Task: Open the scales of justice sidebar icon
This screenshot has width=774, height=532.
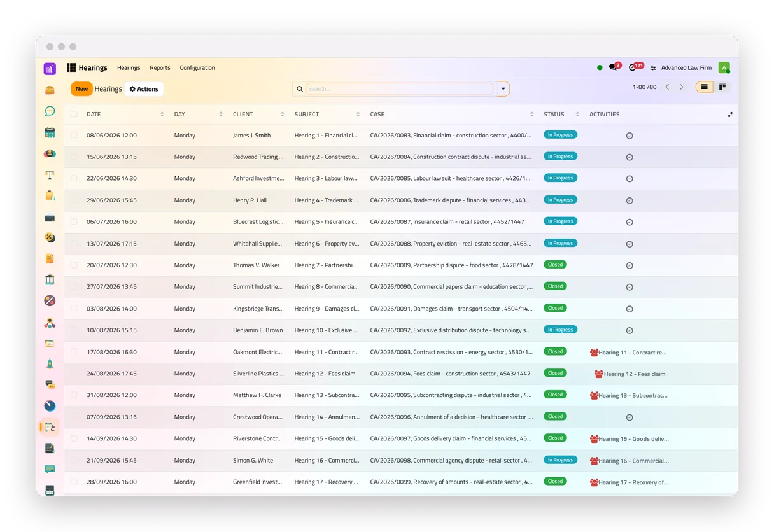Action: pos(50,174)
